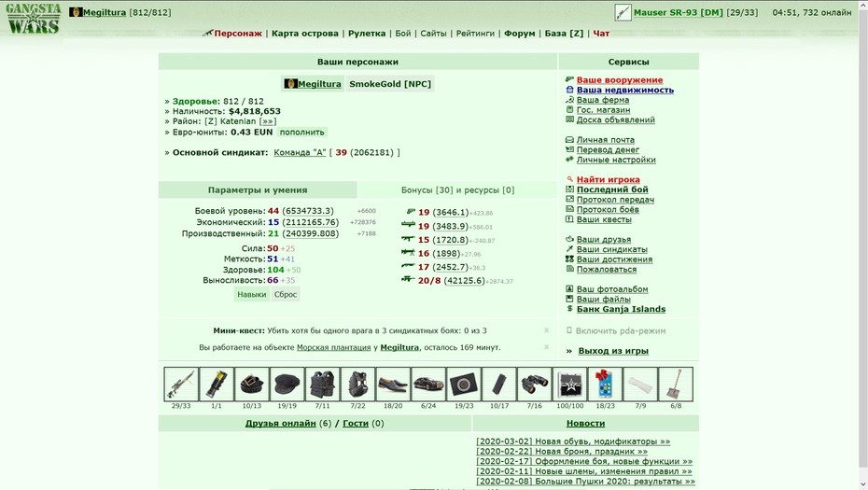
Task: Toggle Включить pda-режим
Action: [621, 330]
